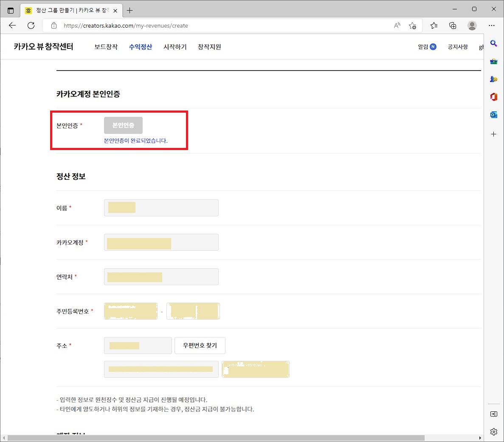Click sidebar search magnifier icon
The height and width of the screenshot is (442, 504).
494,43
